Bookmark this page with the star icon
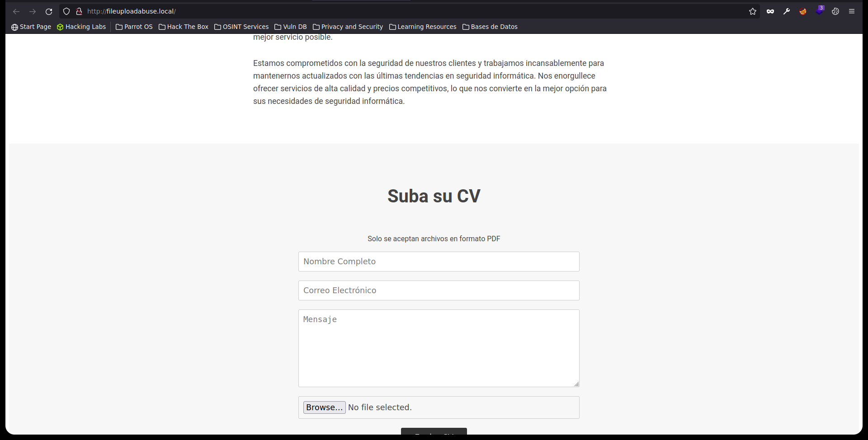The height and width of the screenshot is (440, 868). click(753, 11)
